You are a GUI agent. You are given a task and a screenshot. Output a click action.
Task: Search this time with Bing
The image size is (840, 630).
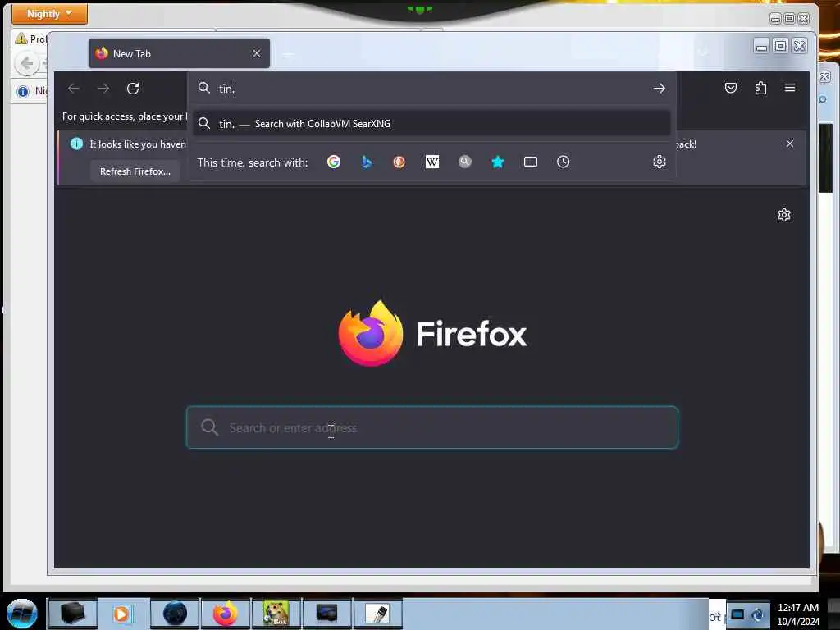pyautogui.click(x=367, y=162)
